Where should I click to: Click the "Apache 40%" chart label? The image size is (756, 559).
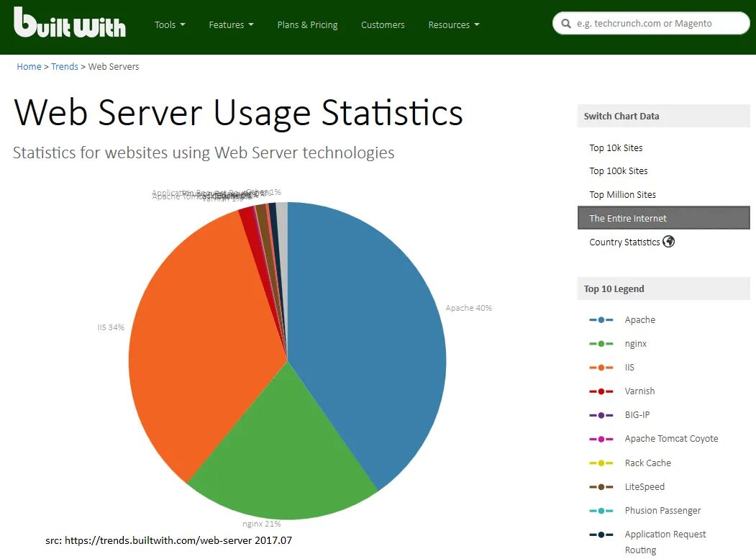[469, 308]
